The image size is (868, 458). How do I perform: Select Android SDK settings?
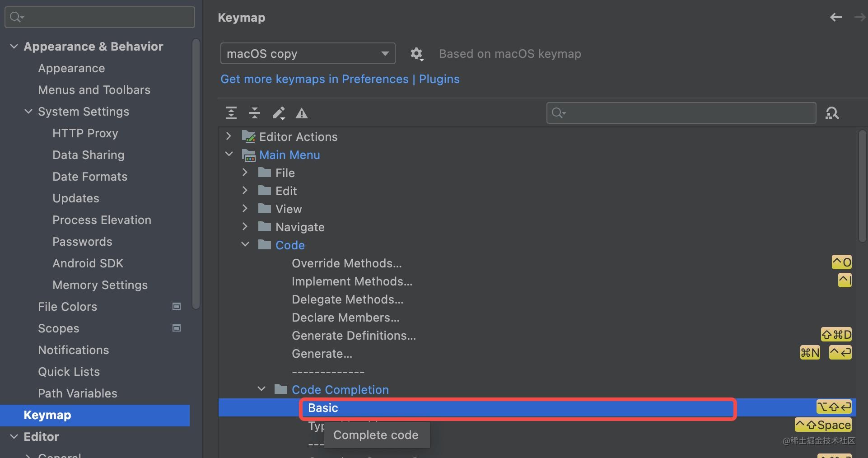88,263
